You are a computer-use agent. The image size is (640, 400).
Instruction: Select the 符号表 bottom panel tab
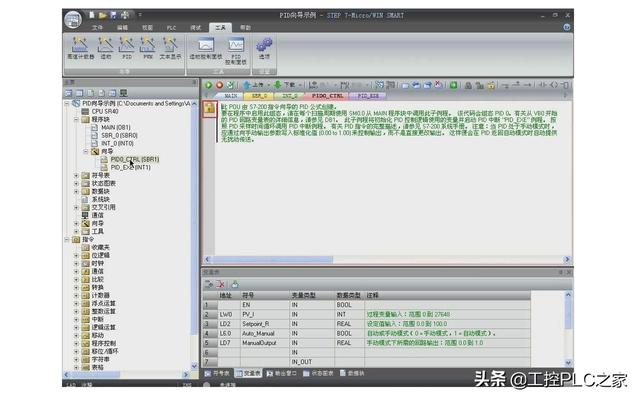(218, 373)
